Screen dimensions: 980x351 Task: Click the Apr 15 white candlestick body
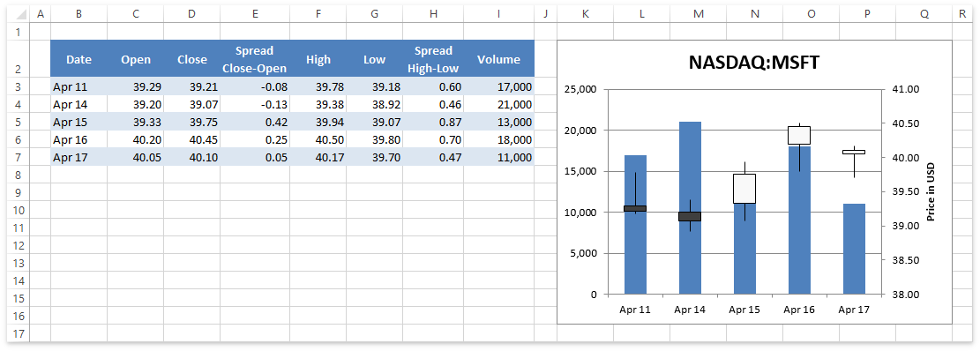[x=744, y=189]
